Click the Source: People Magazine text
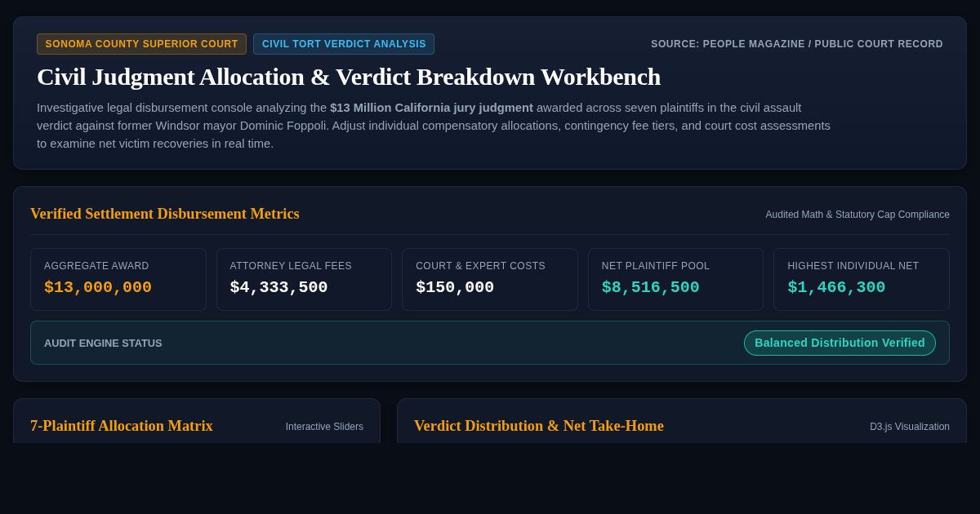 click(797, 44)
